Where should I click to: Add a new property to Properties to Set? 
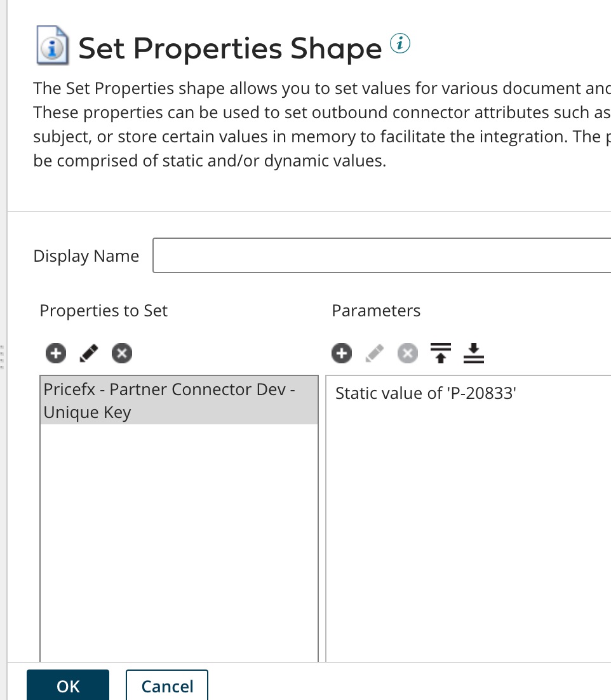[x=56, y=353]
